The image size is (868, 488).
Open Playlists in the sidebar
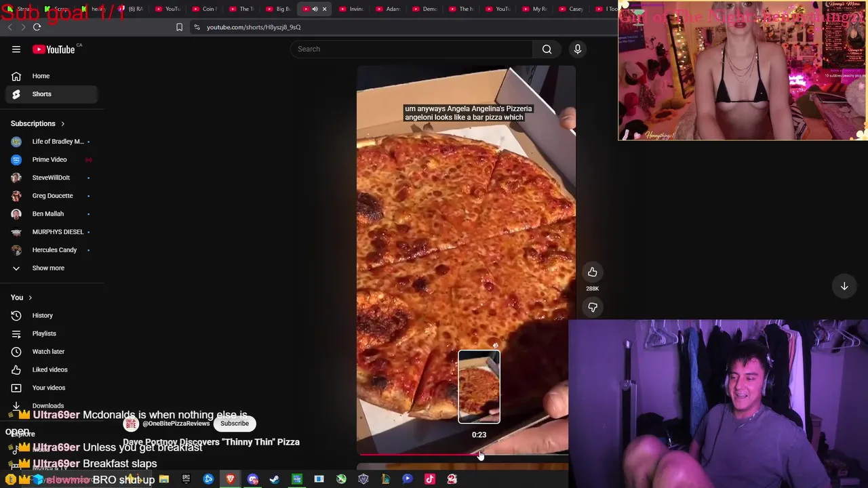coord(53,333)
